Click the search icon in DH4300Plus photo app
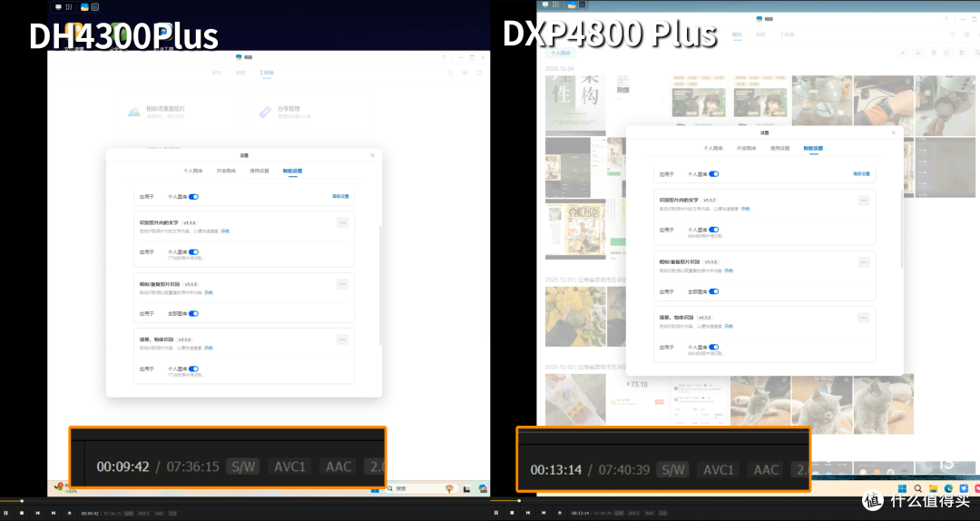 pyautogui.click(x=451, y=73)
